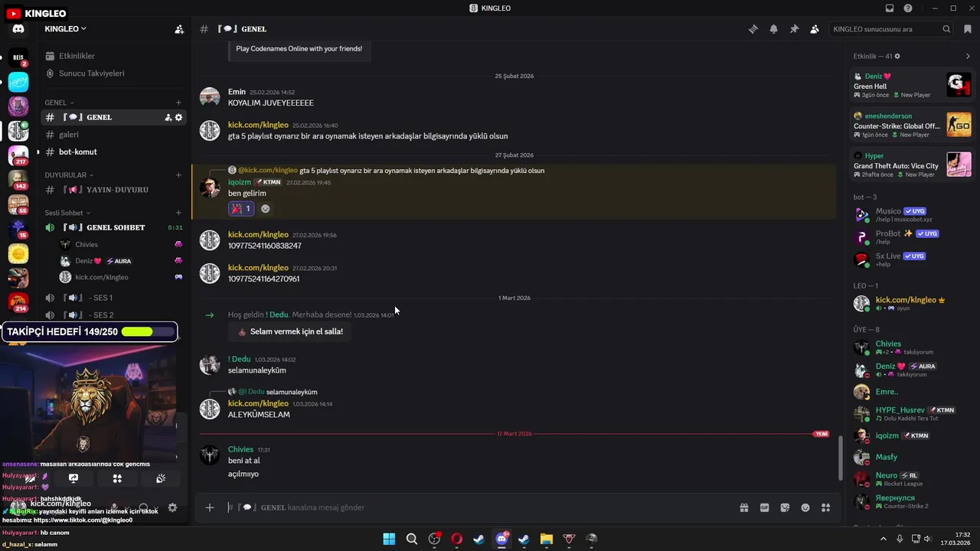This screenshot has height=551, width=980.
Task: Open Counter-Strike activity card of eneshenderson
Action: click(912, 125)
